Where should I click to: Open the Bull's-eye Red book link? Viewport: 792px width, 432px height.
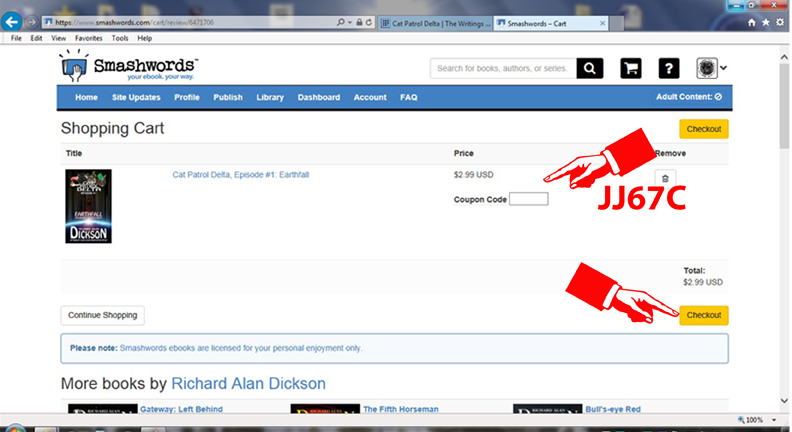click(613, 409)
